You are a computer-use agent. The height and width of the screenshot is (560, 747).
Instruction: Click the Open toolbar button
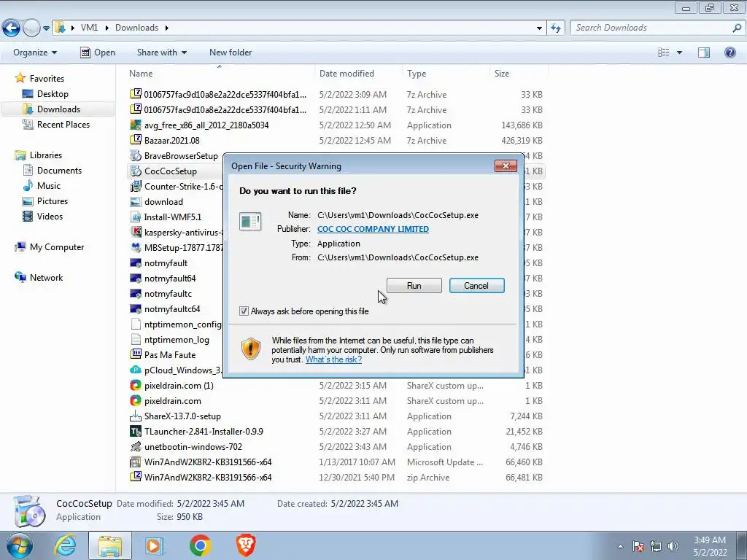(98, 52)
